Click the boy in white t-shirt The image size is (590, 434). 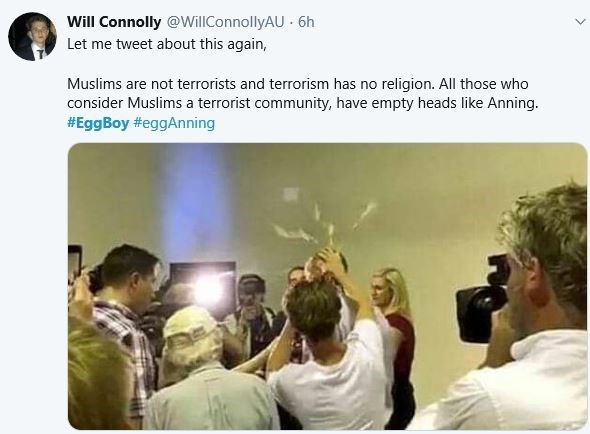tap(329, 350)
